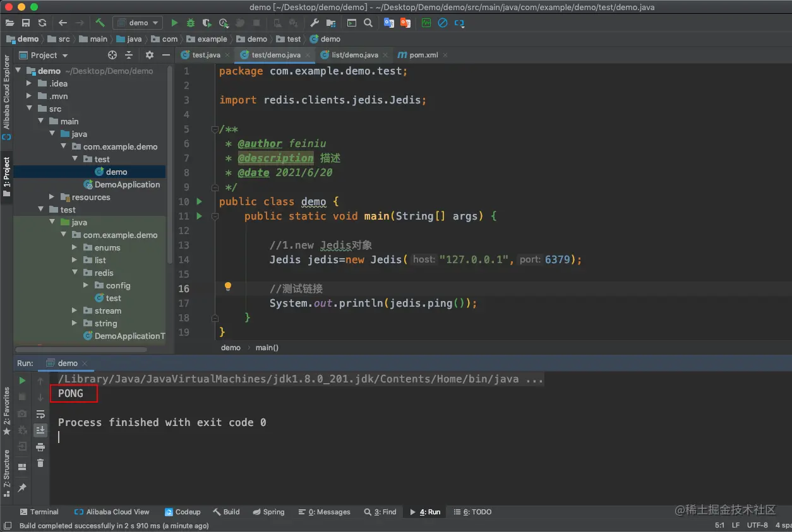The image size is (792, 532).
Task: Toggle scroll to end in Run console
Action: click(x=40, y=430)
